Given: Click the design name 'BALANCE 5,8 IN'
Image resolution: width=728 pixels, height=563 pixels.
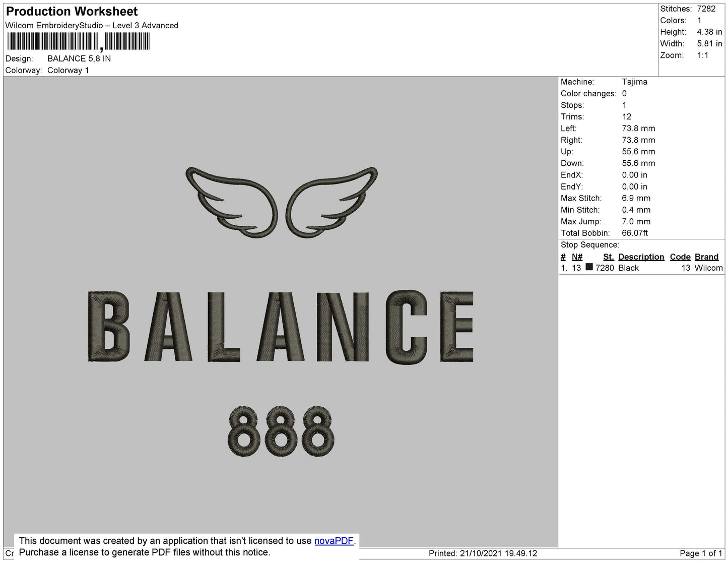Looking at the screenshot, I should coord(79,58).
